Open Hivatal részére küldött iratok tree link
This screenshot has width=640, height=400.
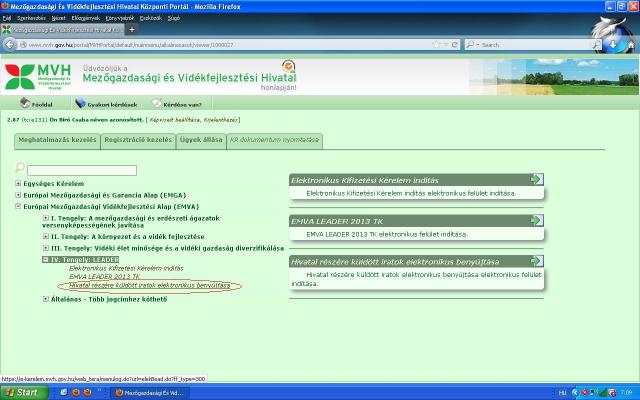pyautogui.click(x=149, y=285)
